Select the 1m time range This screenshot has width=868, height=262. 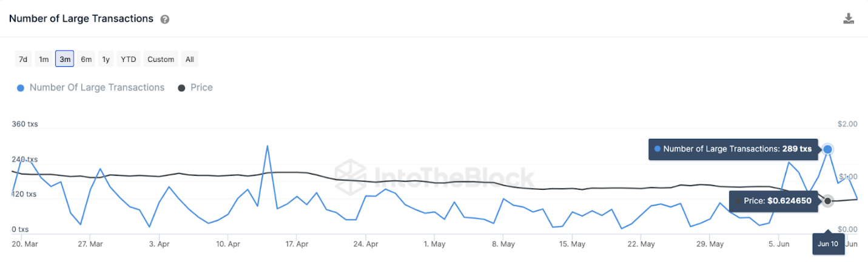pyautogui.click(x=44, y=59)
